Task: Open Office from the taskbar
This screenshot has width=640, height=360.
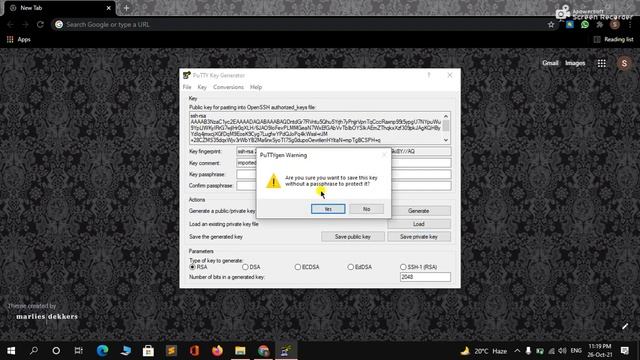Action: [x=194, y=351]
